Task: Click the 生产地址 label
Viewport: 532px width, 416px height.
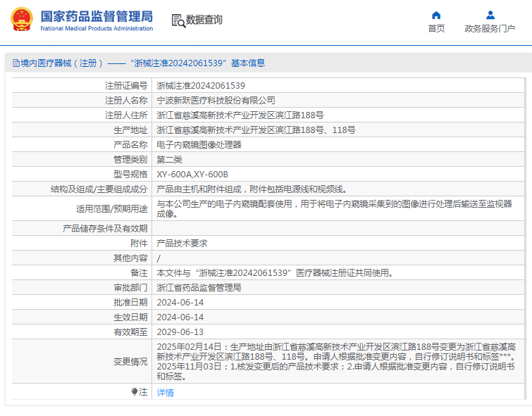Action: tap(130, 130)
